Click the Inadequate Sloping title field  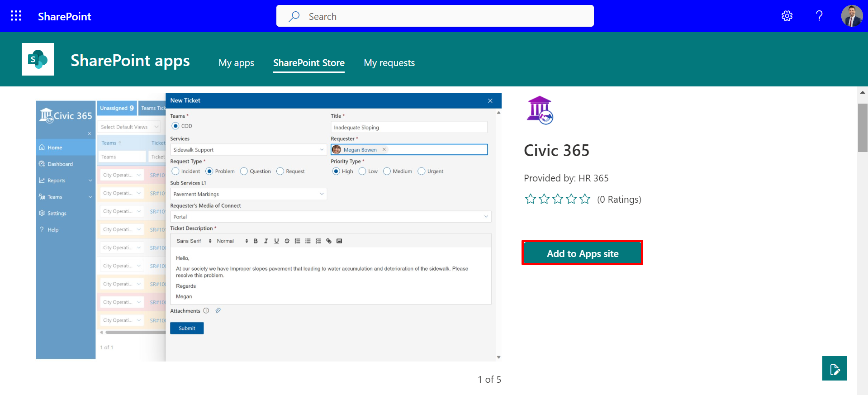coord(409,127)
